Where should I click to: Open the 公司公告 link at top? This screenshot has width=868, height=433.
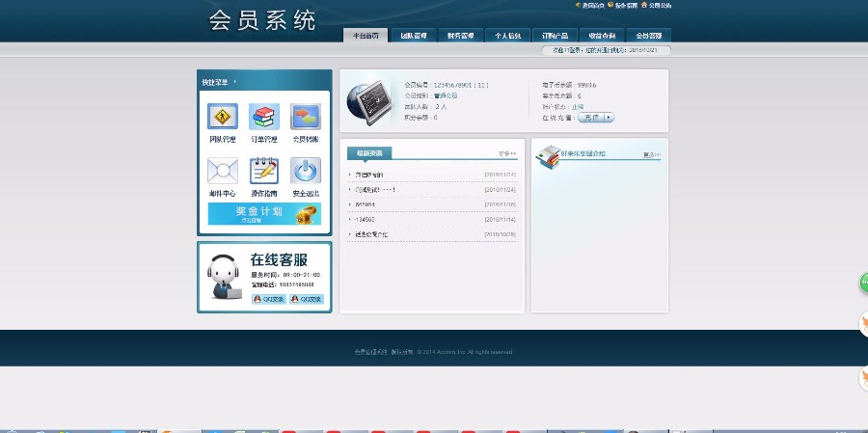pyautogui.click(x=660, y=5)
